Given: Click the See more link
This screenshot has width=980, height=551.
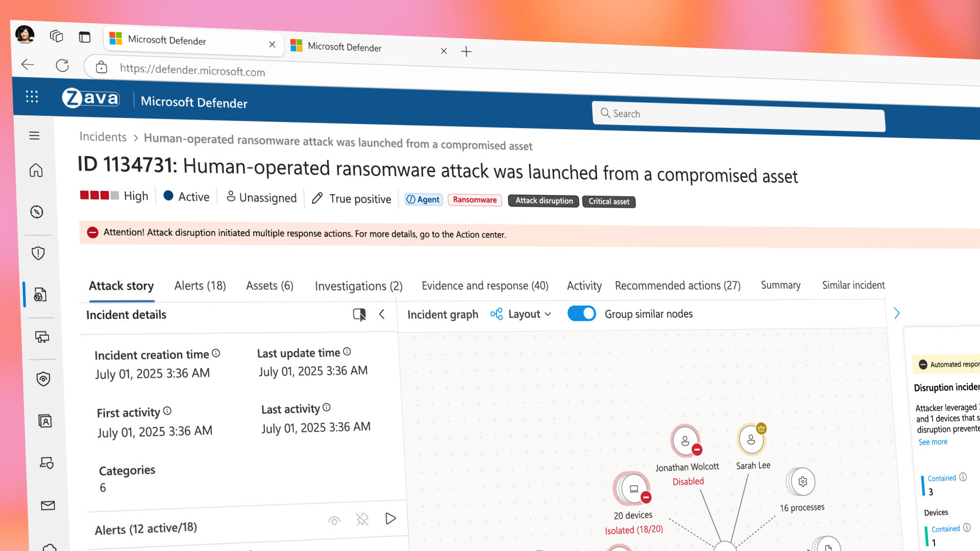Looking at the screenshot, I should point(933,442).
